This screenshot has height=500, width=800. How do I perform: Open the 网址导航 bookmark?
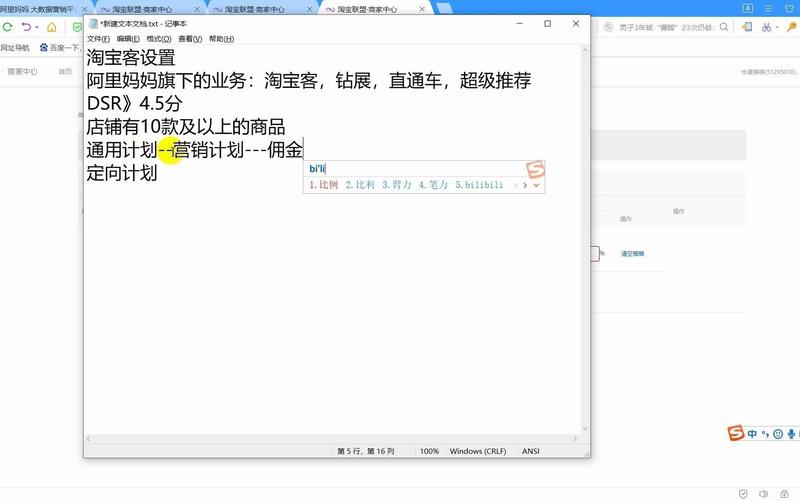pos(15,47)
